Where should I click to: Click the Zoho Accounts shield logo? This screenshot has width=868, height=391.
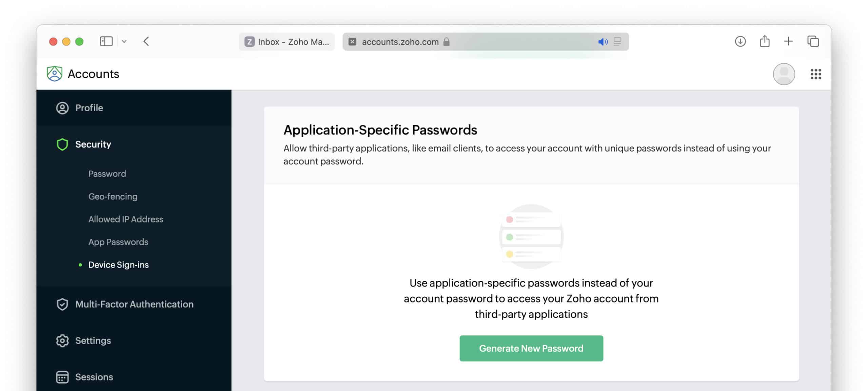click(54, 74)
